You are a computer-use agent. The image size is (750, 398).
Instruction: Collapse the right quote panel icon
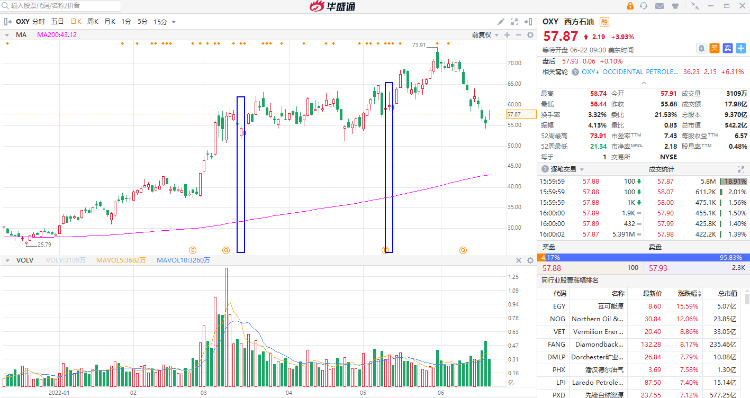coord(529,22)
